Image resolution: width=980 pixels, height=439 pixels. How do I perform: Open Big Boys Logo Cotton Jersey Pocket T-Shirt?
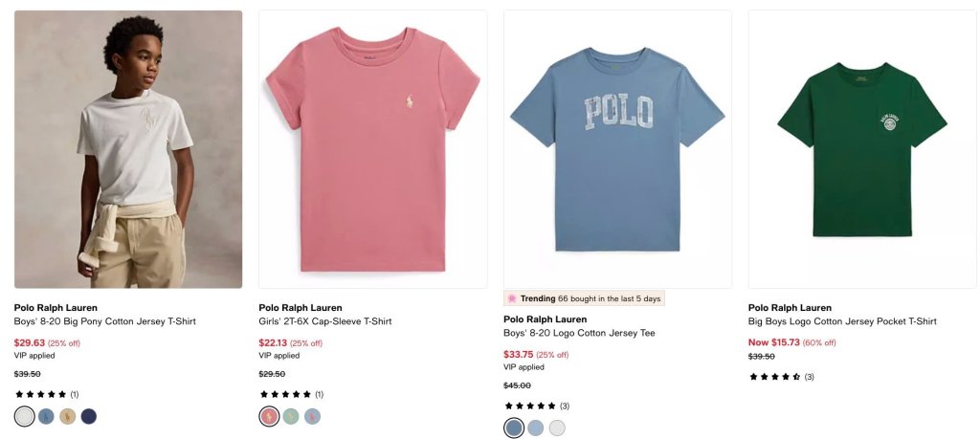point(842,321)
